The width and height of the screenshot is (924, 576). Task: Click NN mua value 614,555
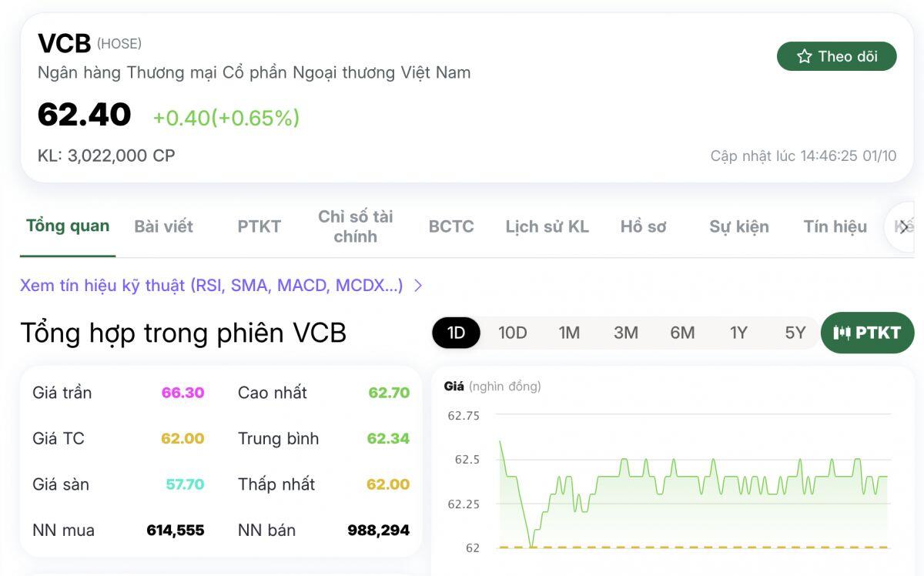coord(176,530)
